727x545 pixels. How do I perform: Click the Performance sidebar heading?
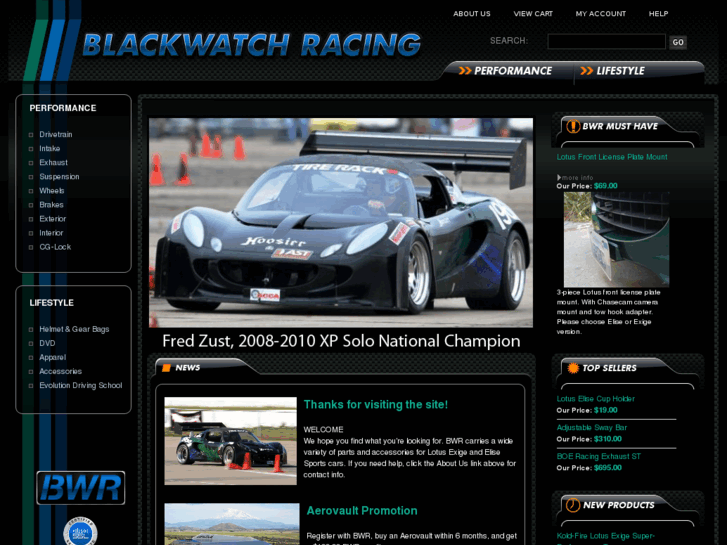coord(63,108)
